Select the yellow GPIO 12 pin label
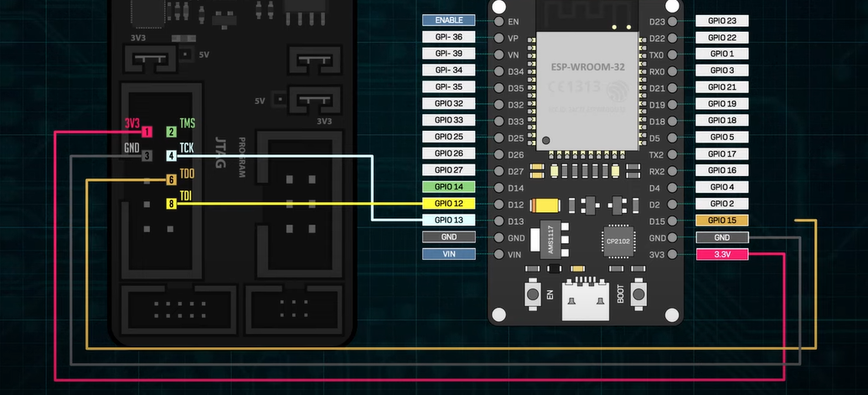Image resolution: width=868 pixels, height=395 pixels. point(449,203)
